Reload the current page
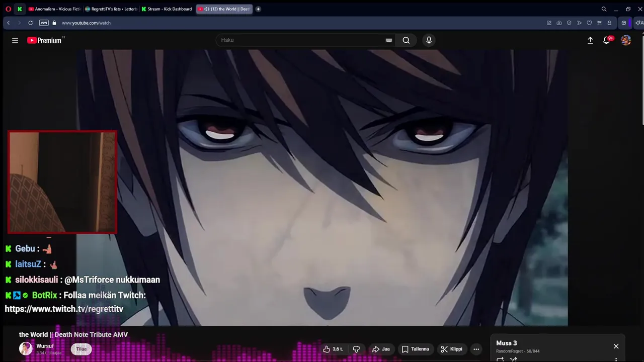This screenshot has width=644, height=362. [x=30, y=23]
